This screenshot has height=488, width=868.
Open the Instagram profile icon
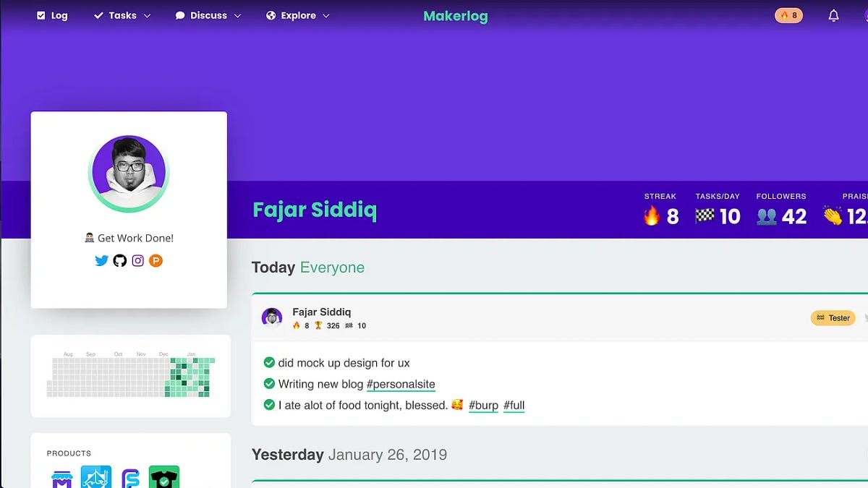[137, 260]
